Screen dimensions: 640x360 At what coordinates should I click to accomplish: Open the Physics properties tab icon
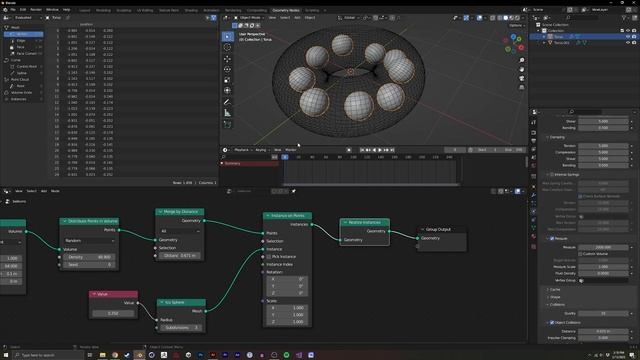click(534, 211)
